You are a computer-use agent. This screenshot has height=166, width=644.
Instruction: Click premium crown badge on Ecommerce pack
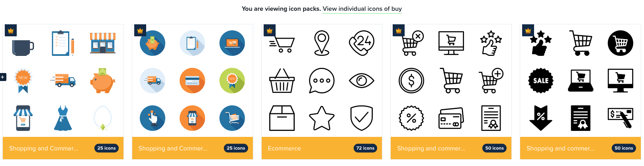pyautogui.click(x=270, y=30)
